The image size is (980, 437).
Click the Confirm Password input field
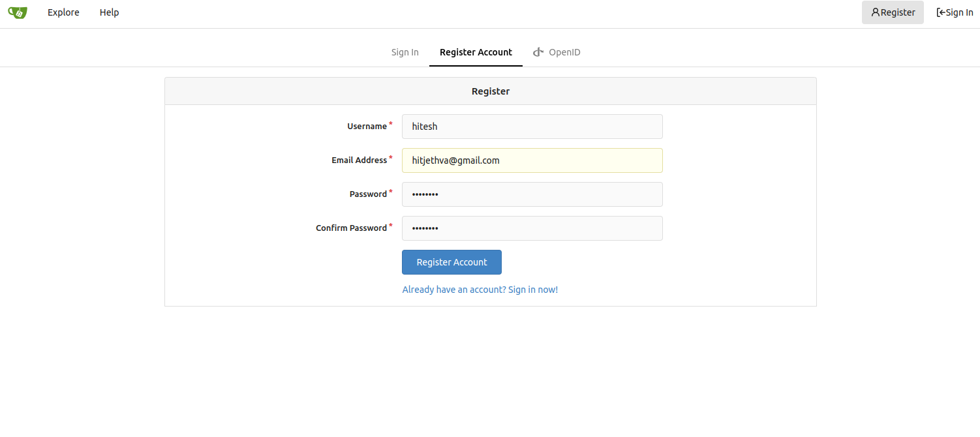532,228
